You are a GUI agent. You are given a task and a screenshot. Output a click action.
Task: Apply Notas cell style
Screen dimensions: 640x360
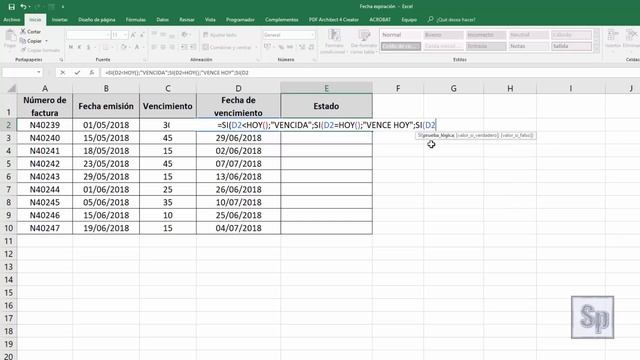(529, 47)
